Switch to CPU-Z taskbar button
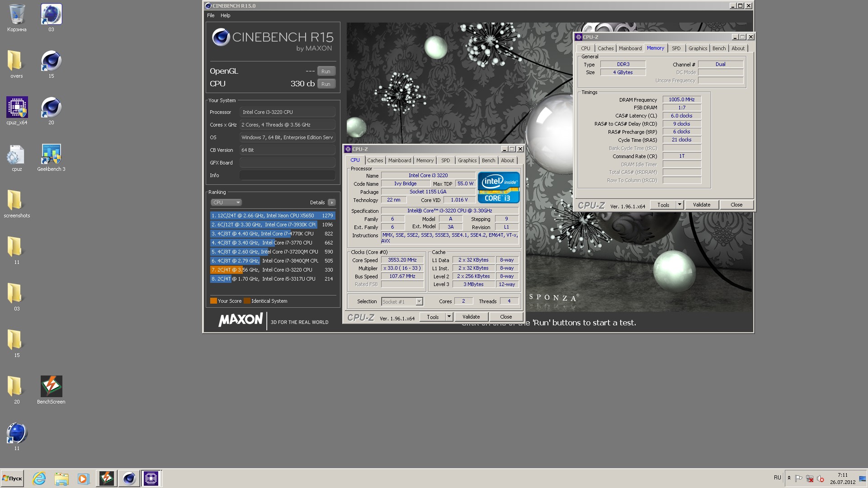This screenshot has width=868, height=488. 151,479
